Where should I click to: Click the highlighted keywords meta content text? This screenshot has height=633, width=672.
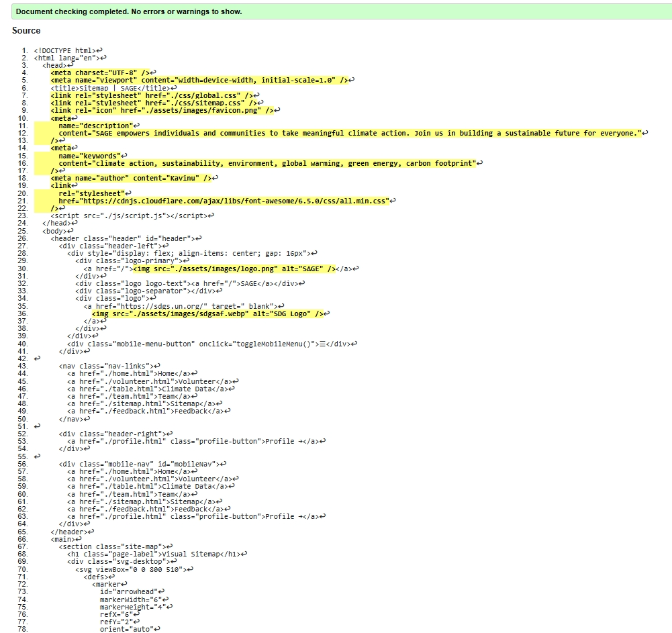coord(269,162)
